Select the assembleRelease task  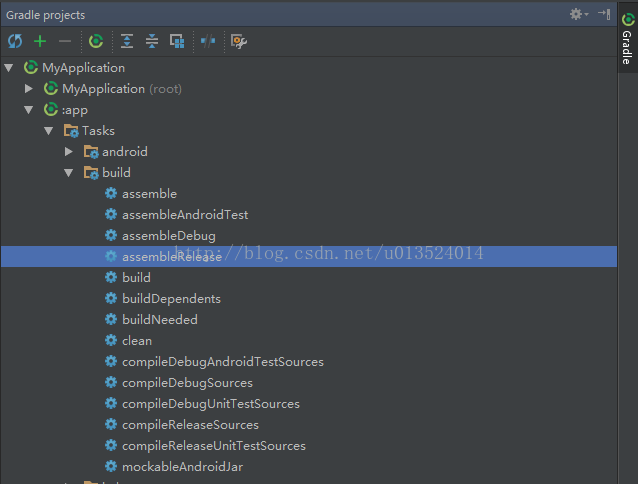[309, 257]
